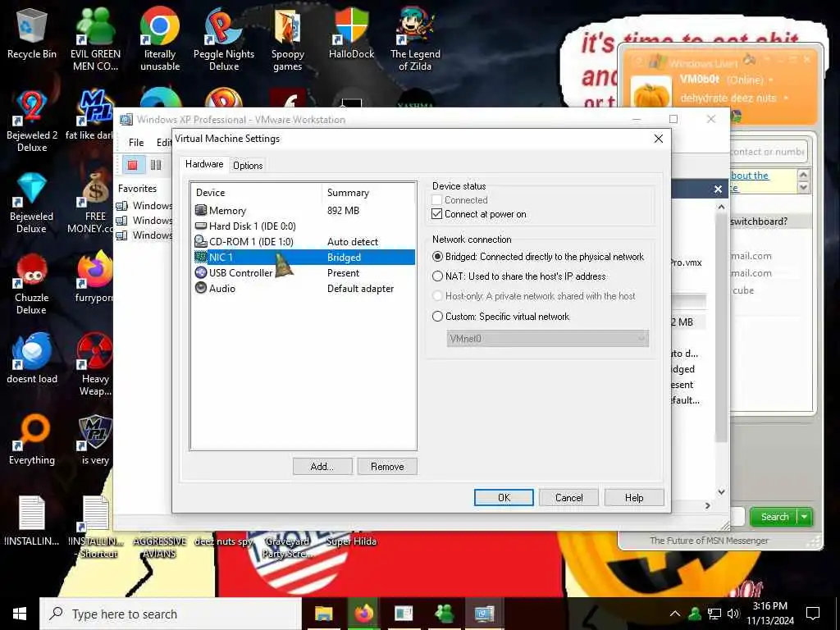Close the Virtual Machine Settings dialog
This screenshot has height=630, width=840.
pyautogui.click(x=659, y=139)
